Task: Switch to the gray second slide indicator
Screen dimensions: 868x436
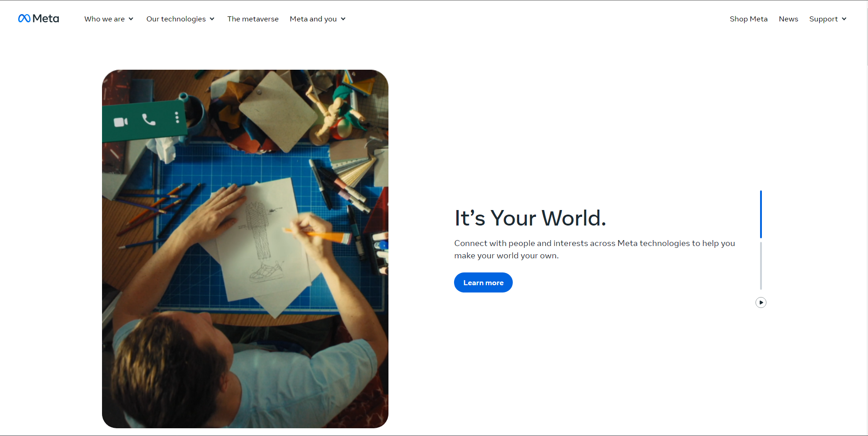Action: [761, 266]
